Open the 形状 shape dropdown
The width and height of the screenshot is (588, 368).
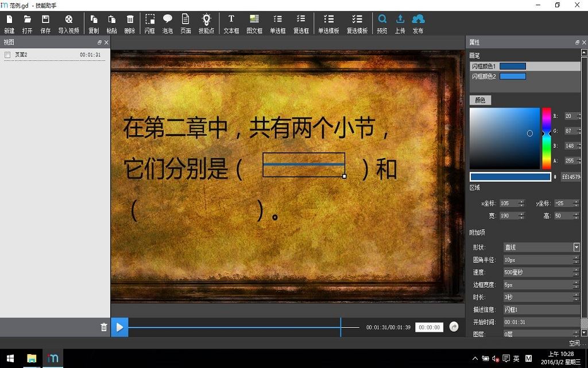577,247
